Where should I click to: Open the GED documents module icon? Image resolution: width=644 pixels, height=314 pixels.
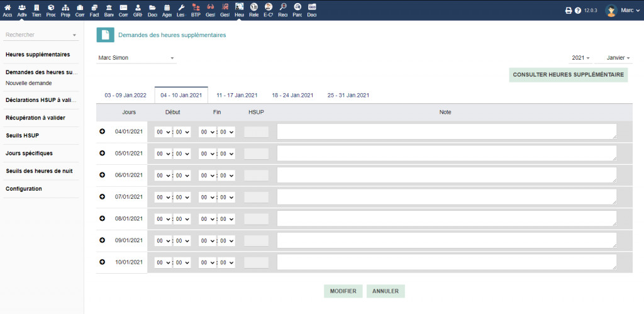(x=312, y=7)
